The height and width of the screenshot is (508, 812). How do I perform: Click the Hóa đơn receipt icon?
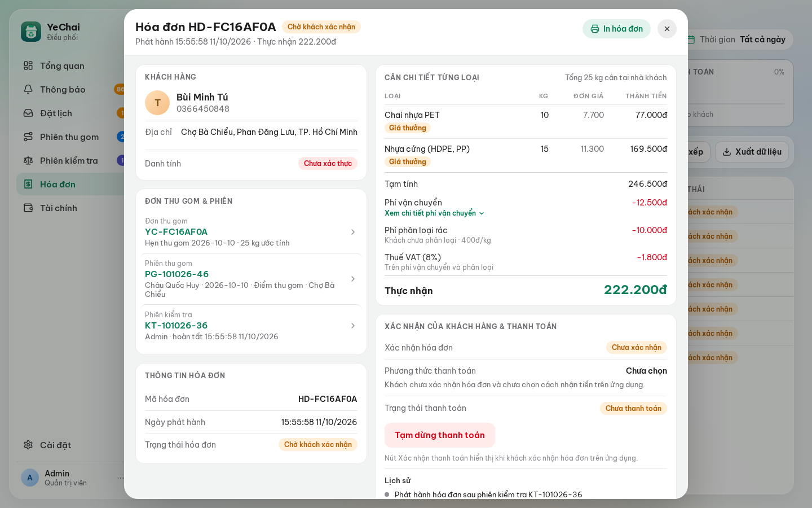click(x=28, y=184)
